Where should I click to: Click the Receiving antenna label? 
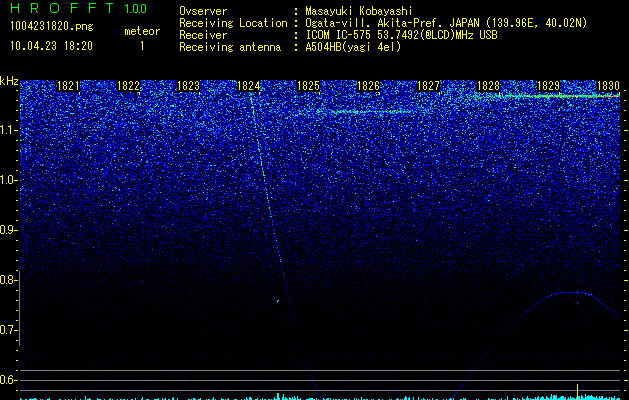point(230,47)
